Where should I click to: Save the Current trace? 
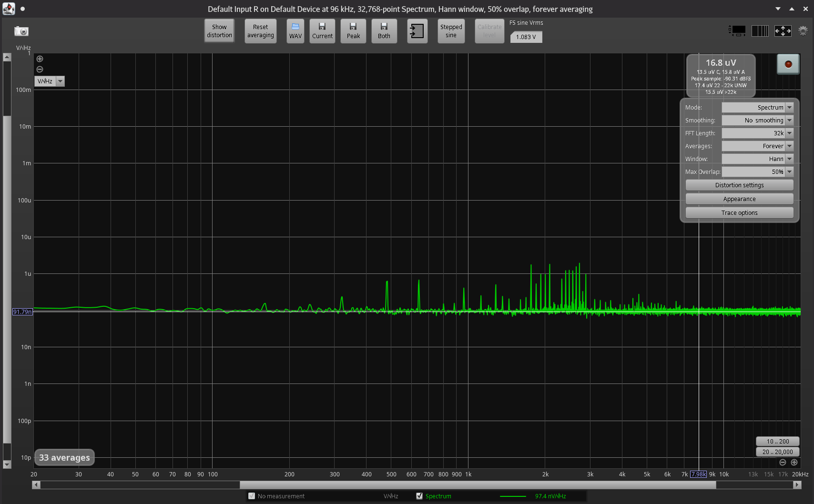322,31
